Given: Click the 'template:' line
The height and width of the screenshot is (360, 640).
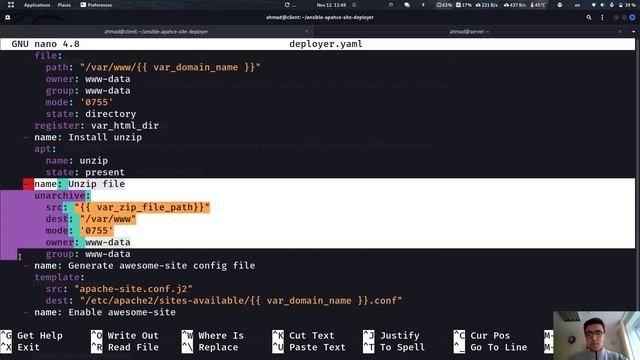Looking at the screenshot, I should (x=60, y=278).
